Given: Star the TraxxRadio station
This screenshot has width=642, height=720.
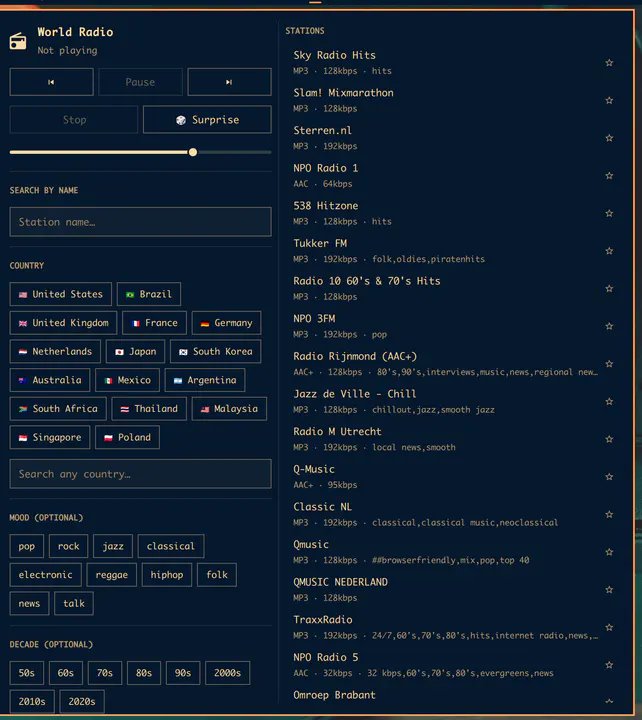Looking at the screenshot, I should [609, 627].
